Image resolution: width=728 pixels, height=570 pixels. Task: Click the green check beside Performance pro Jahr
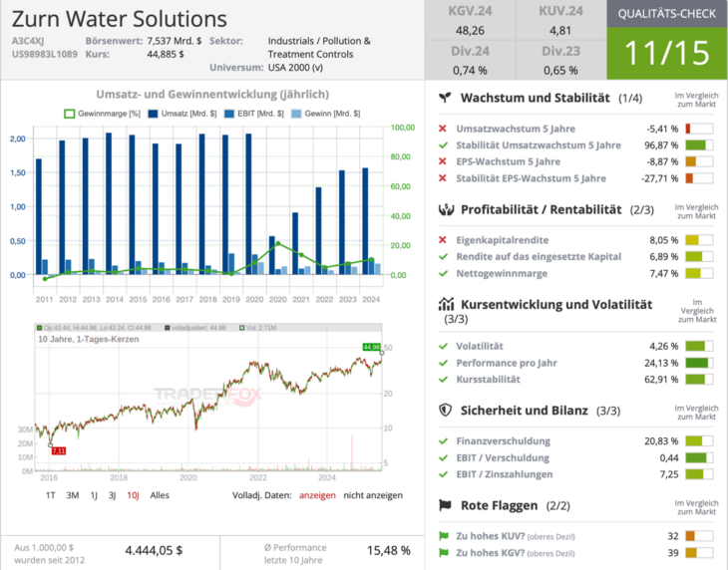443,363
